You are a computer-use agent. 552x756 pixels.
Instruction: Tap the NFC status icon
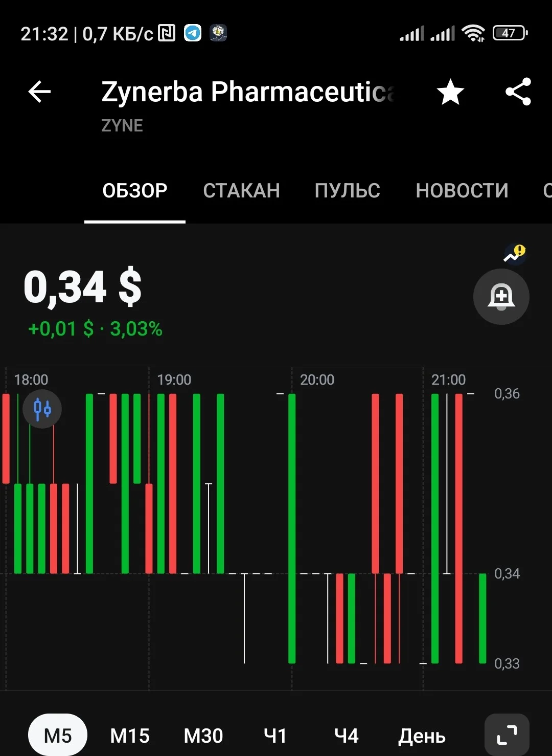point(167,33)
